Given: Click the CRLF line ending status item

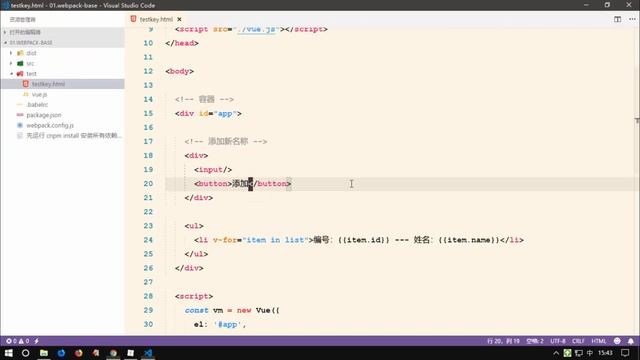Looking at the screenshot, I should (x=578, y=341).
